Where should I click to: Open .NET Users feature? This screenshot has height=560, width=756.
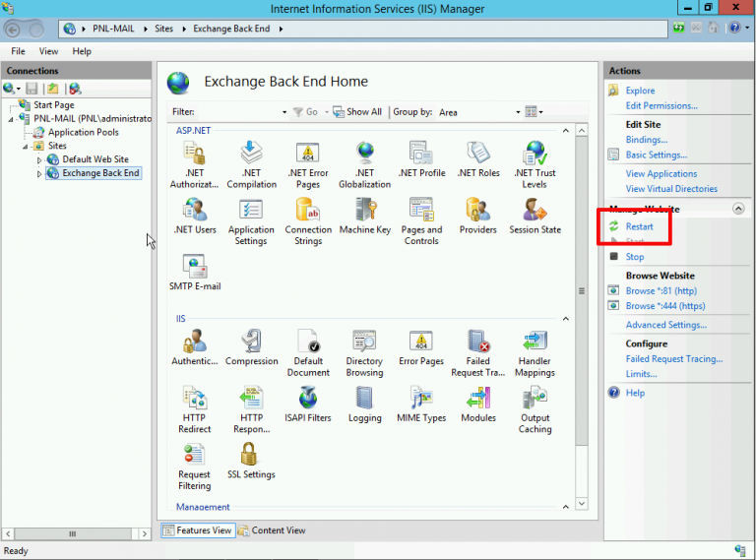(195, 216)
